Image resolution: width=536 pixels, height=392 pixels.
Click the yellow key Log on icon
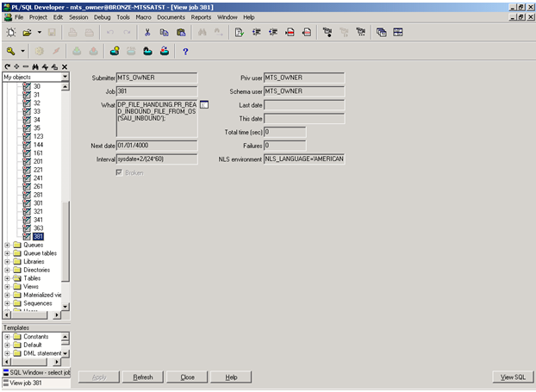11,52
